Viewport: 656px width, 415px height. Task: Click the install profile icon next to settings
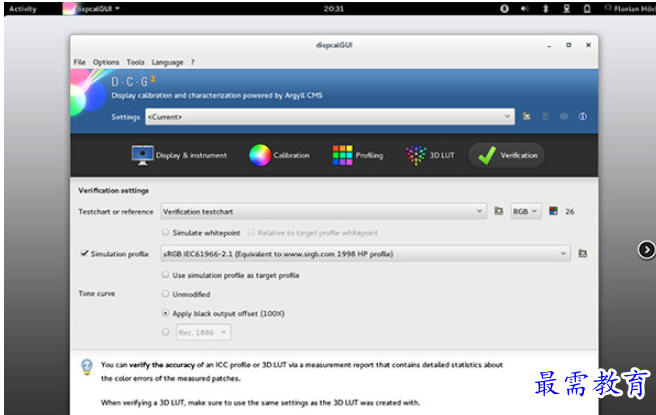[x=564, y=116]
